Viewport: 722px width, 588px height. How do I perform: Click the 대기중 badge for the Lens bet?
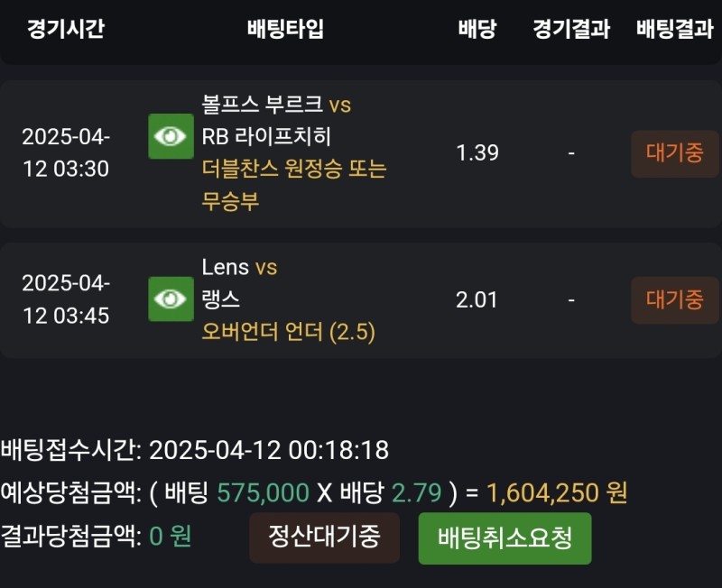point(674,300)
